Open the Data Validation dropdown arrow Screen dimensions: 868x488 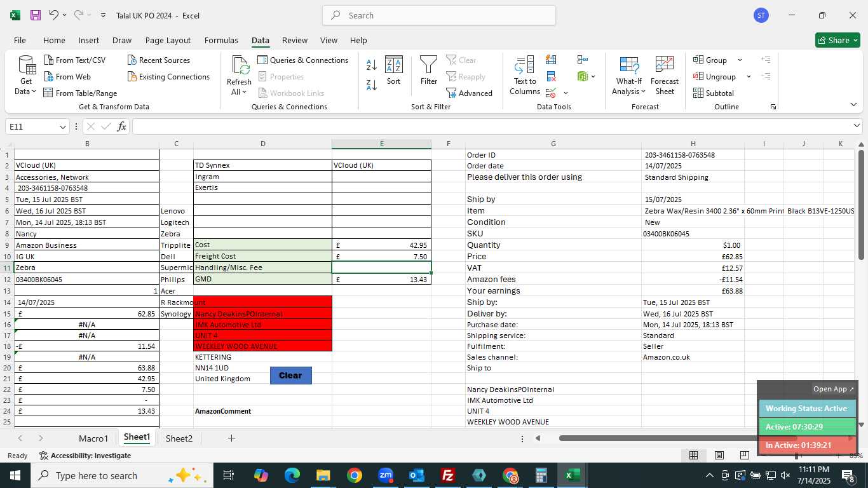(x=566, y=93)
